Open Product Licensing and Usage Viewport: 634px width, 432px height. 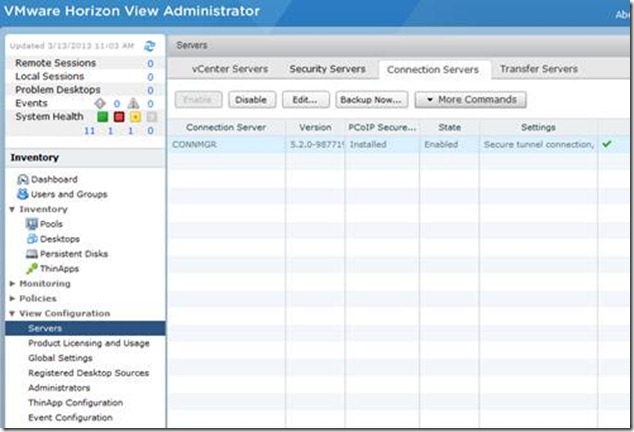[x=89, y=343]
